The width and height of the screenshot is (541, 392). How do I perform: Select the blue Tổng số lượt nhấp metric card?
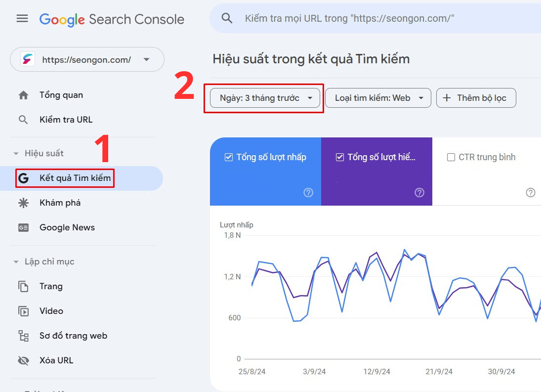(x=265, y=172)
